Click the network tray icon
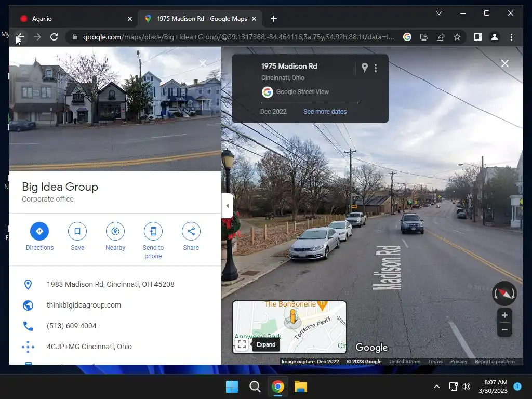The image size is (532, 399). click(453, 387)
